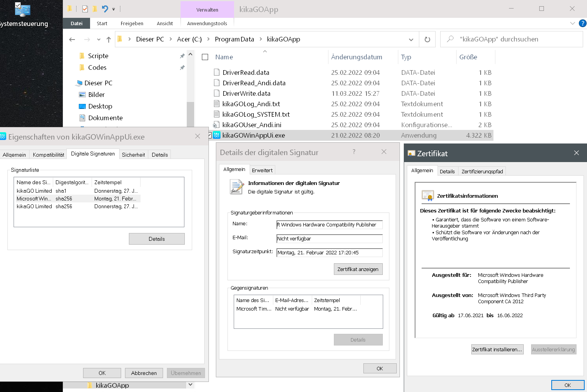Go up one folder level arrow

click(x=109, y=40)
